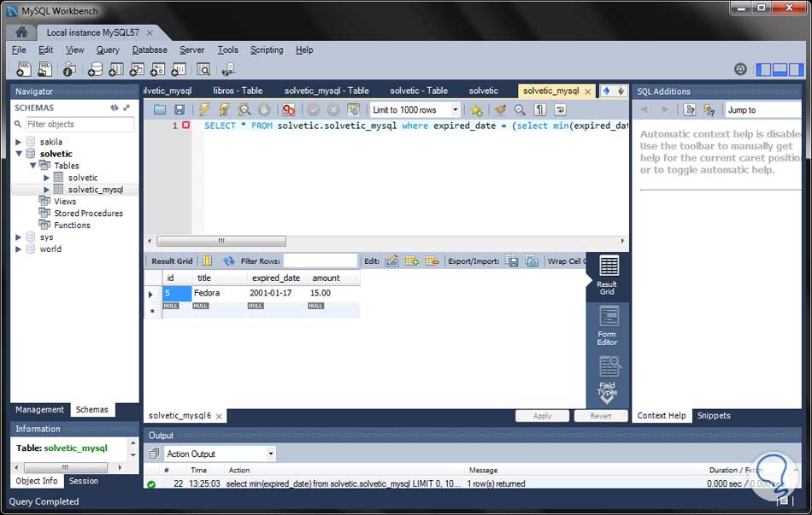
Task: Open Form Editor view
Action: click(608, 326)
